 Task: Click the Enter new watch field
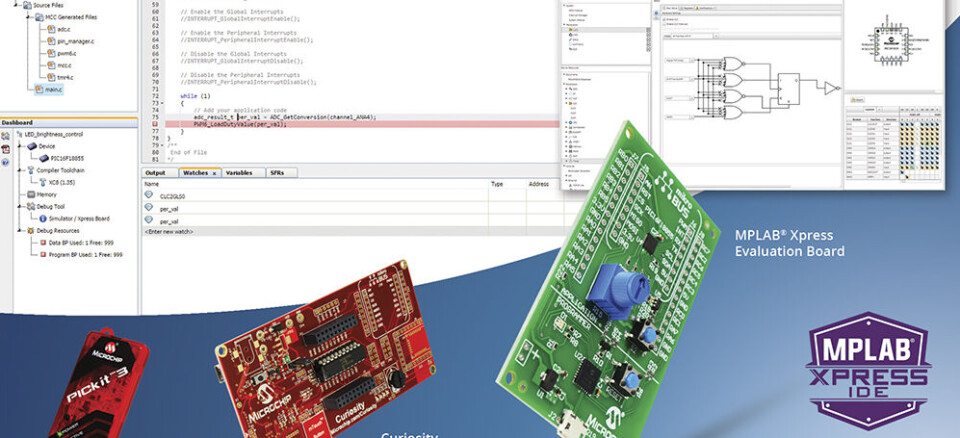click(352, 232)
